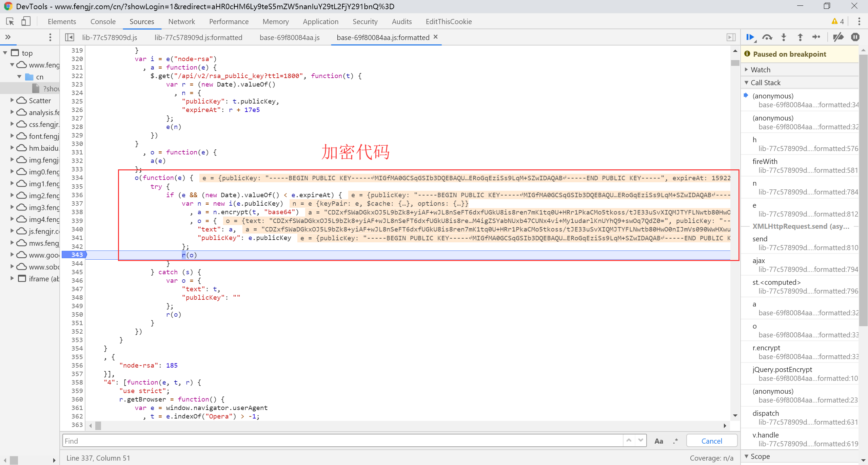Image resolution: width=868 pixels, height=465 pixels.
Task: Collapse the Call Stack section
Action: coord(765,82)
